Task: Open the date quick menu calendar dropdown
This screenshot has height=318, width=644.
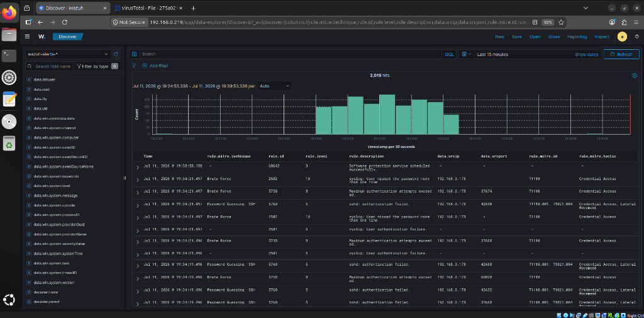Action: pos(466,54)
